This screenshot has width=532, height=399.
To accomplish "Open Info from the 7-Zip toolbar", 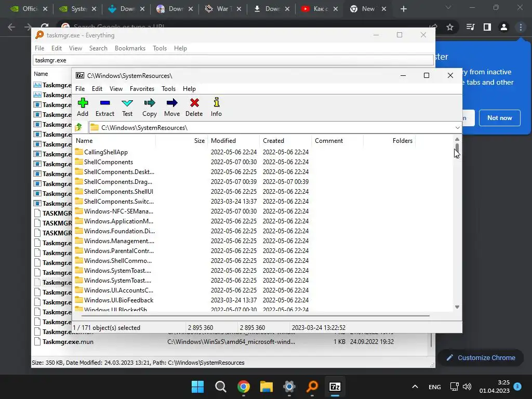I will [x=216, y=107].
